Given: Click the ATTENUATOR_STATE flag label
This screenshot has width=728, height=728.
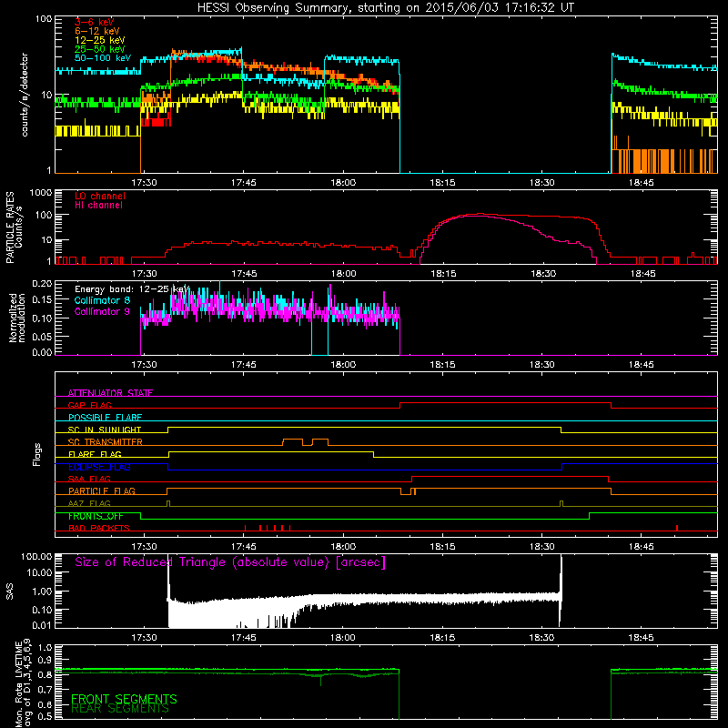Looking at the screenshot, I should point(110,393).
